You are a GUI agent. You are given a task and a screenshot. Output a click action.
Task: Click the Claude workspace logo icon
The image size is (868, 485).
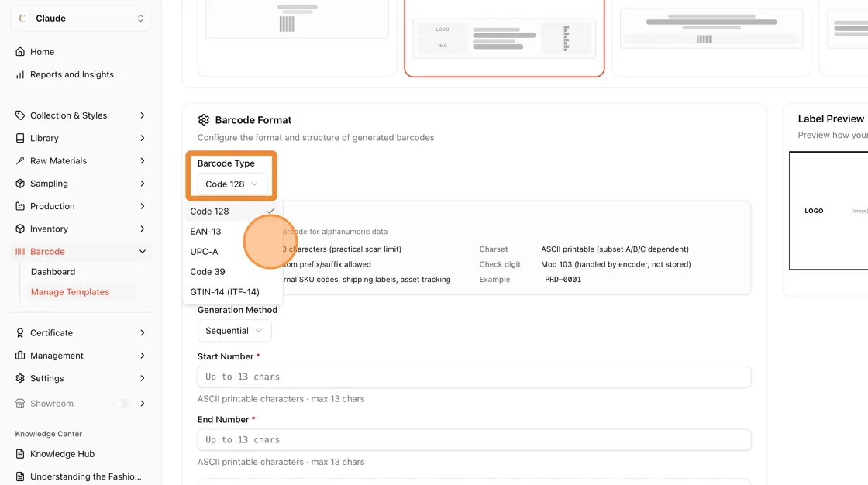click(x=22, y=19)
